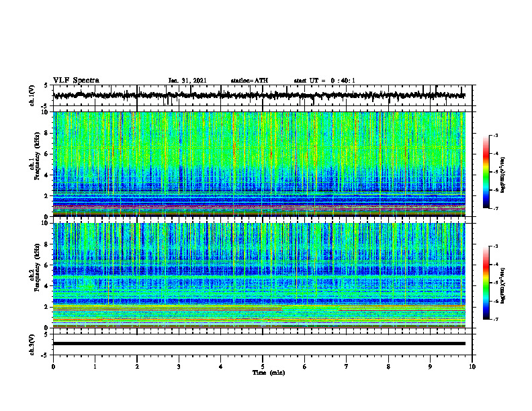Click the 'start UT = 0:40:1' label
Image resolution: width=532 pixels, height=411 pixels.
324,81
